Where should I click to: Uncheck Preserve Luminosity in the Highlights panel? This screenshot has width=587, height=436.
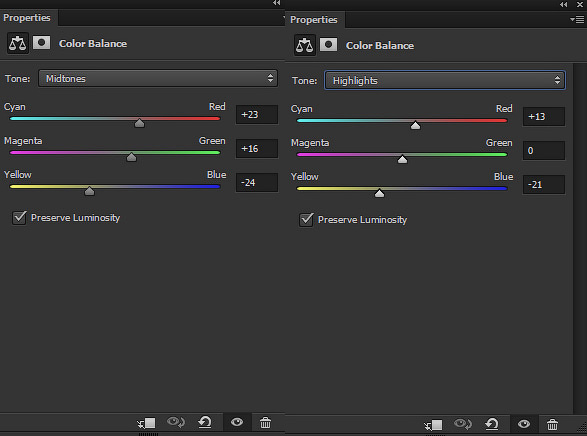(306, 219)
